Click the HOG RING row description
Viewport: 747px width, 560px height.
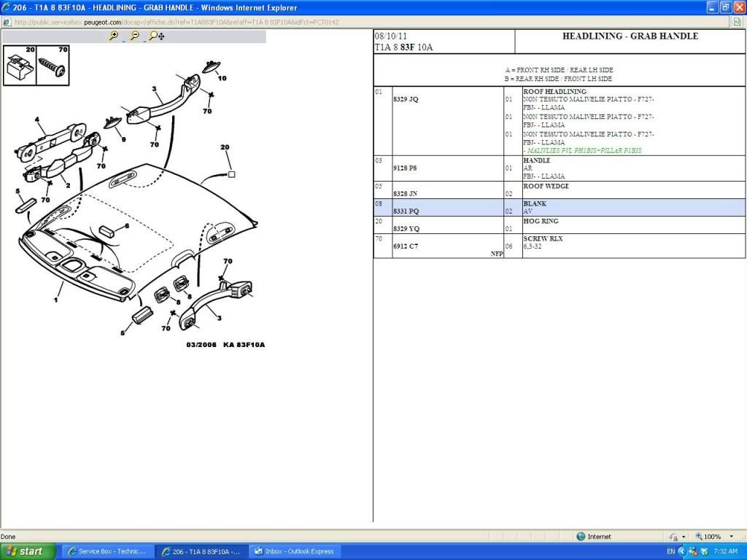[541, 221]
